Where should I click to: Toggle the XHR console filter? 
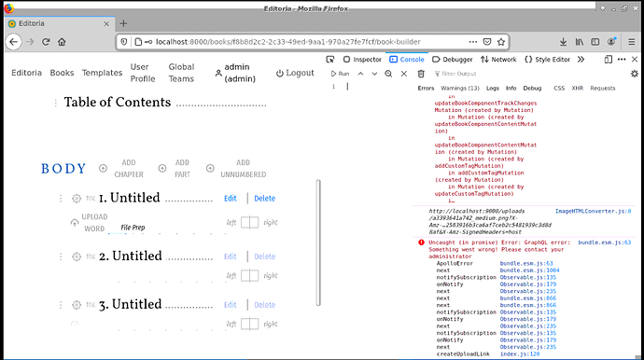578,89
